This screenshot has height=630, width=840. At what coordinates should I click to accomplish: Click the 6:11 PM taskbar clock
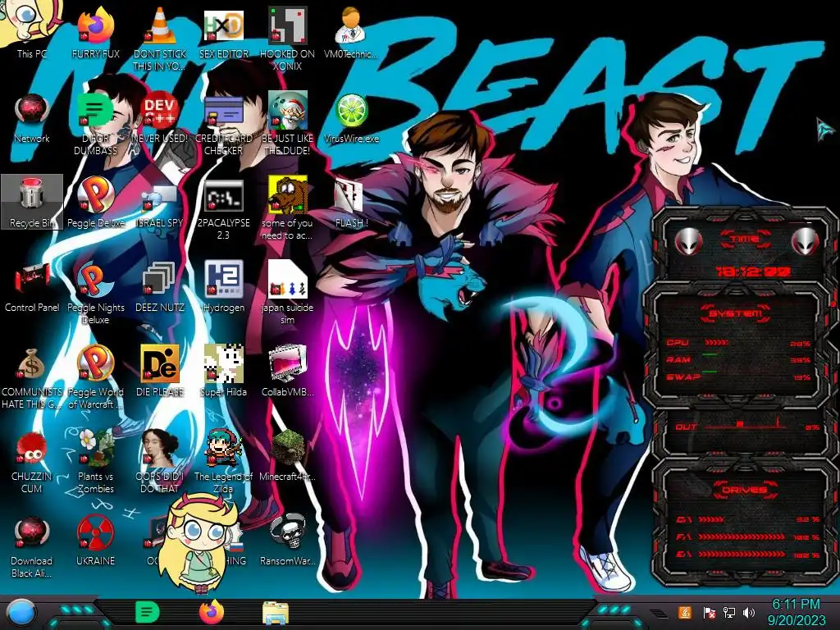796,612
